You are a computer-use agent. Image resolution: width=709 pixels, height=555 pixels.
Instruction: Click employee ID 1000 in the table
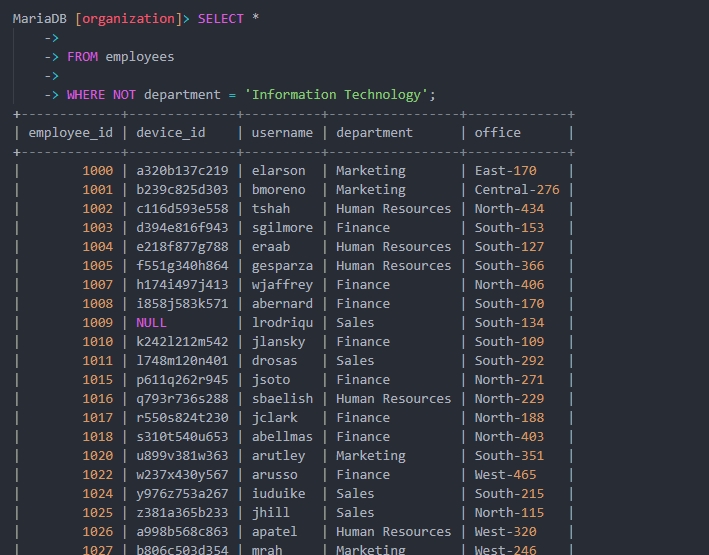98,171
